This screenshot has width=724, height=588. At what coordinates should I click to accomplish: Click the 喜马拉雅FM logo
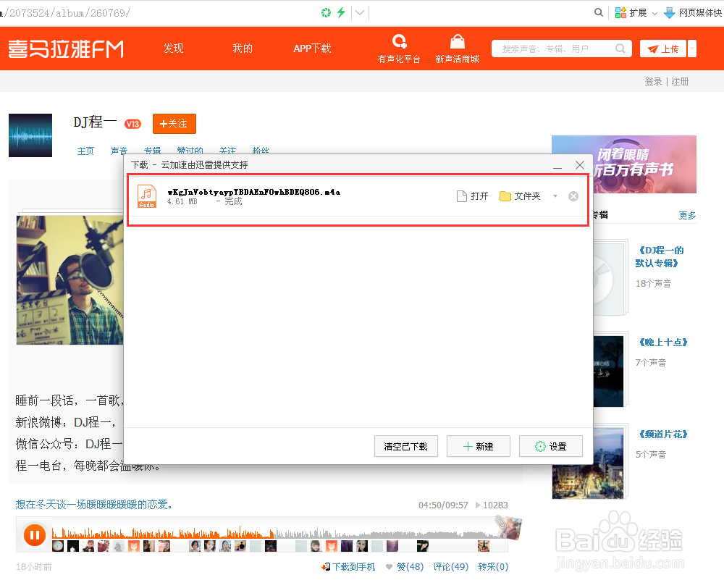point(67,49)
